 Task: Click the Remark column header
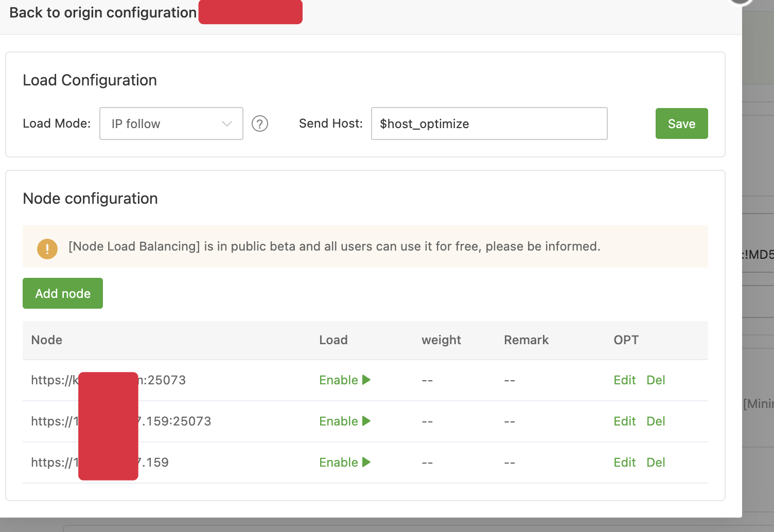tap(526, 340)
